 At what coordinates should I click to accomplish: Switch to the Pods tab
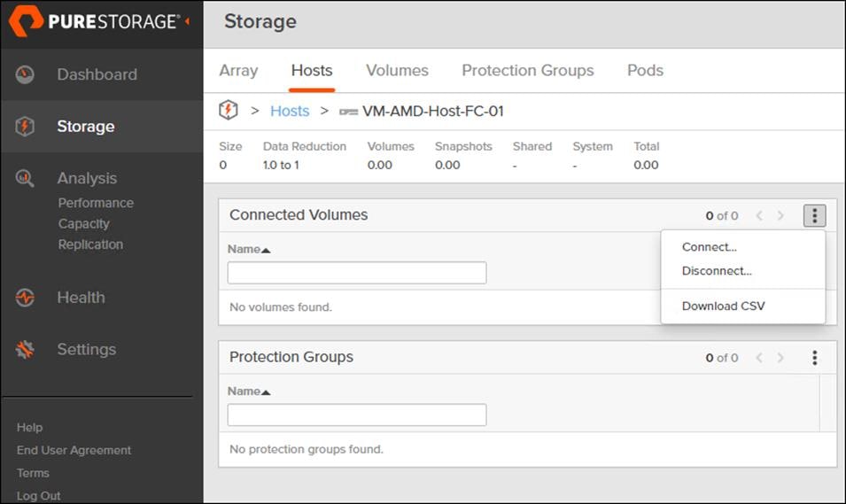click(x=645, y=70)
